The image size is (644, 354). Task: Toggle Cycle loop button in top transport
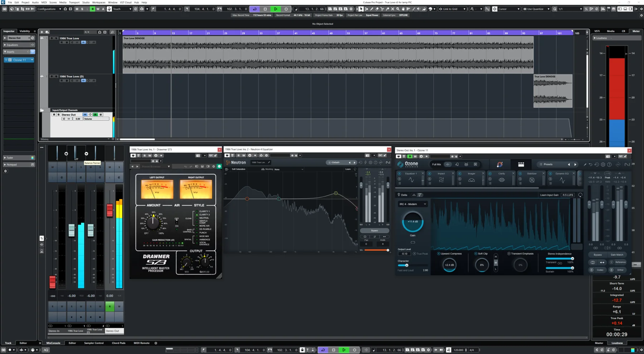click(255, 9)
